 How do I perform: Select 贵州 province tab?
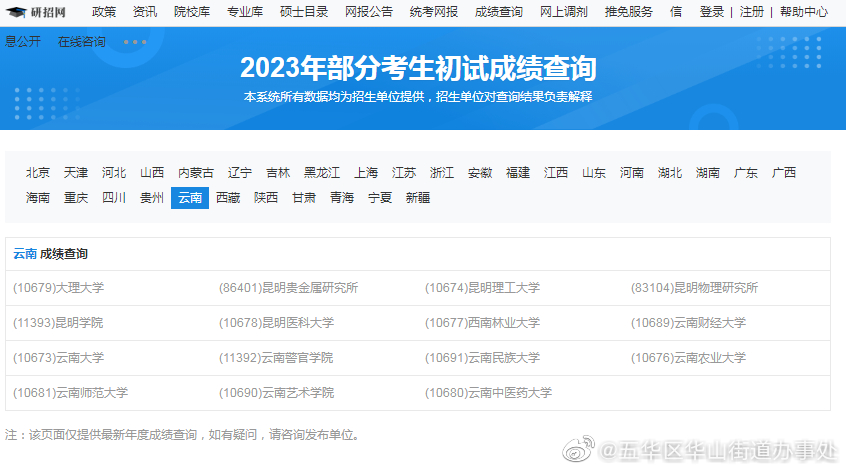(x=152, y=198)
